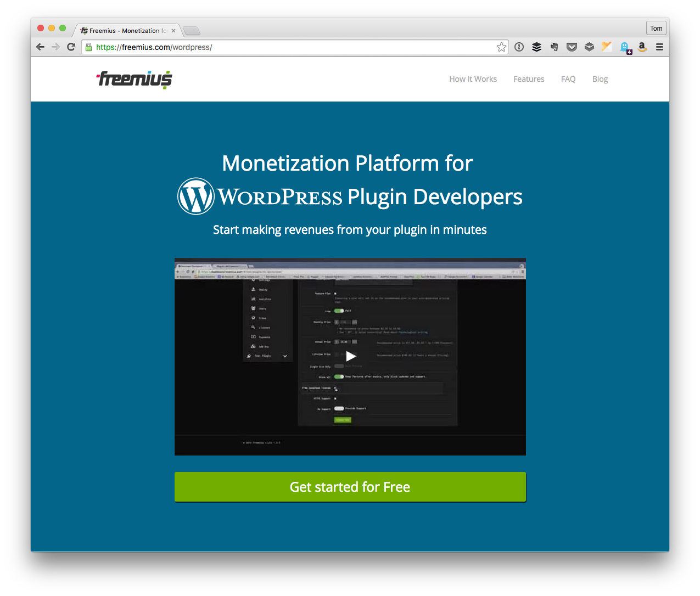Reload the current page
This screenshot has height=596, width=700.
pyautogui.click(x=71, y=47)
